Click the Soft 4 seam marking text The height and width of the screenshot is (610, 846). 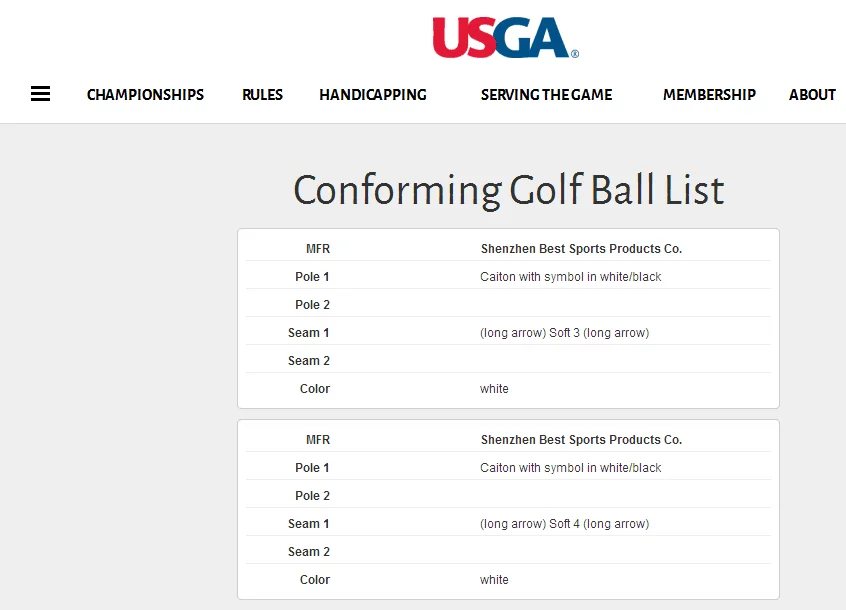(564, 524)
